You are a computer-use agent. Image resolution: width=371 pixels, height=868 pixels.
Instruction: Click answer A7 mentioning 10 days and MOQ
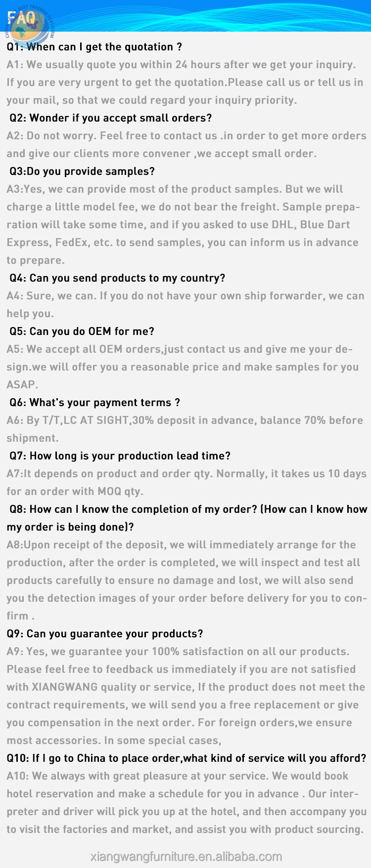[x=186, y=474]
